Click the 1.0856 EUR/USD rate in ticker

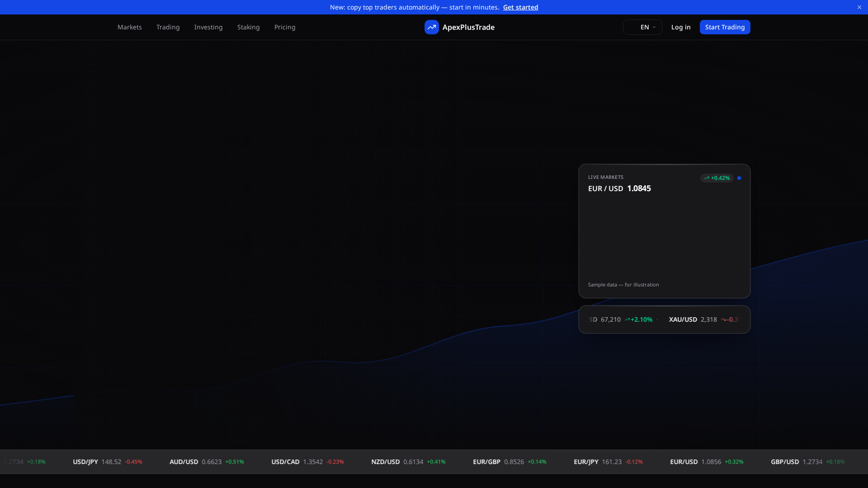[x=711, y=462]
